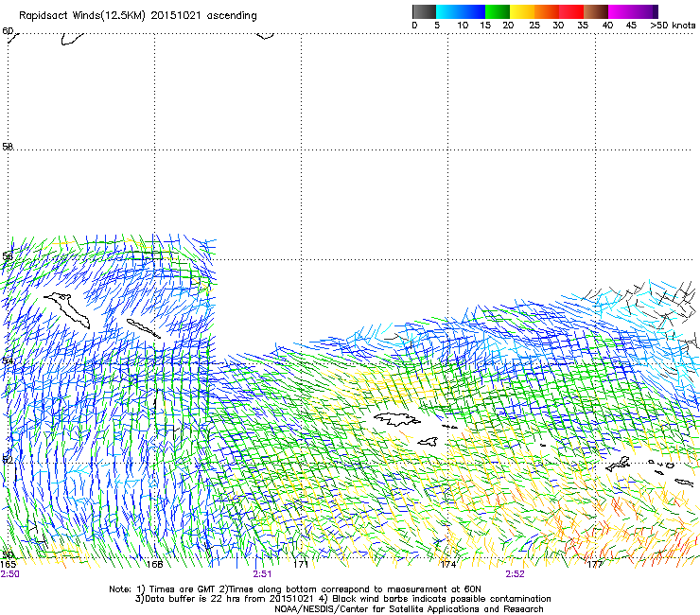Screen dimensions: 700x615
Task: Click the purple '2:50' time label
Action: point(9,574)
